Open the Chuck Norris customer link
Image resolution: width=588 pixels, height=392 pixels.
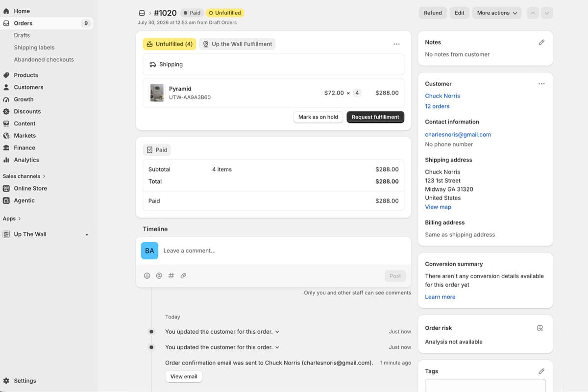click(442, 96)
